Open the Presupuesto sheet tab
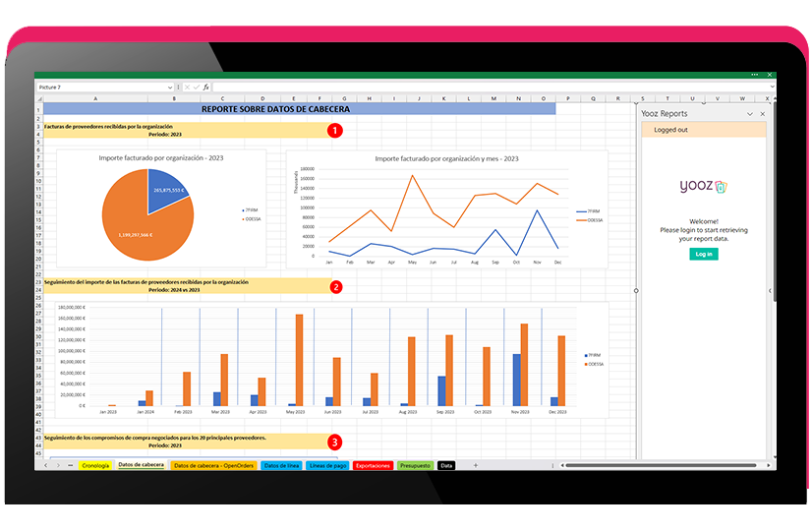 [415, 466]
